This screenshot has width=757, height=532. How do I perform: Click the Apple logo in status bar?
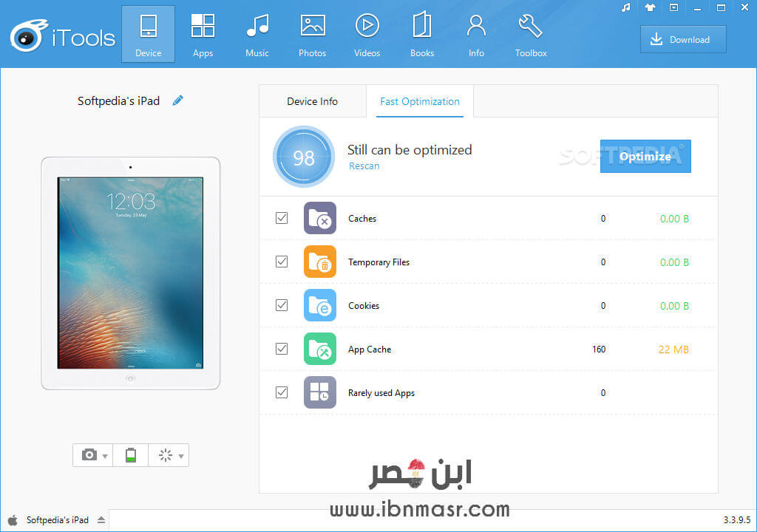13,520
